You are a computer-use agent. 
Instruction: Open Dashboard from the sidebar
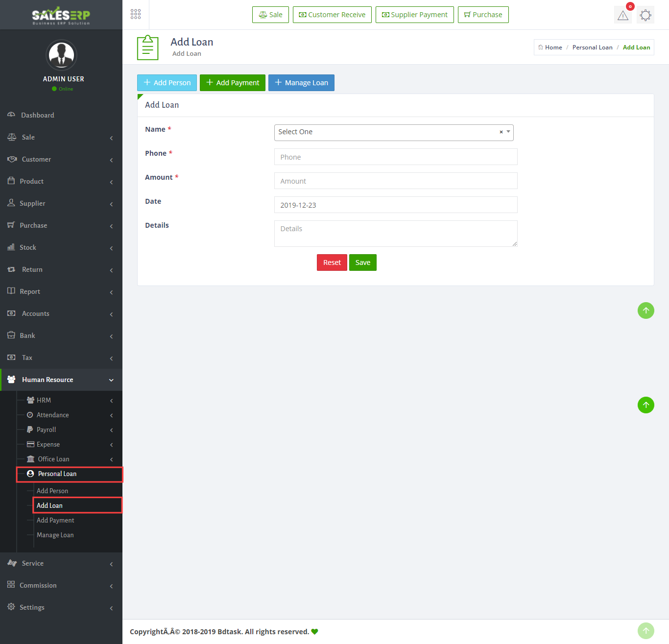38,115
